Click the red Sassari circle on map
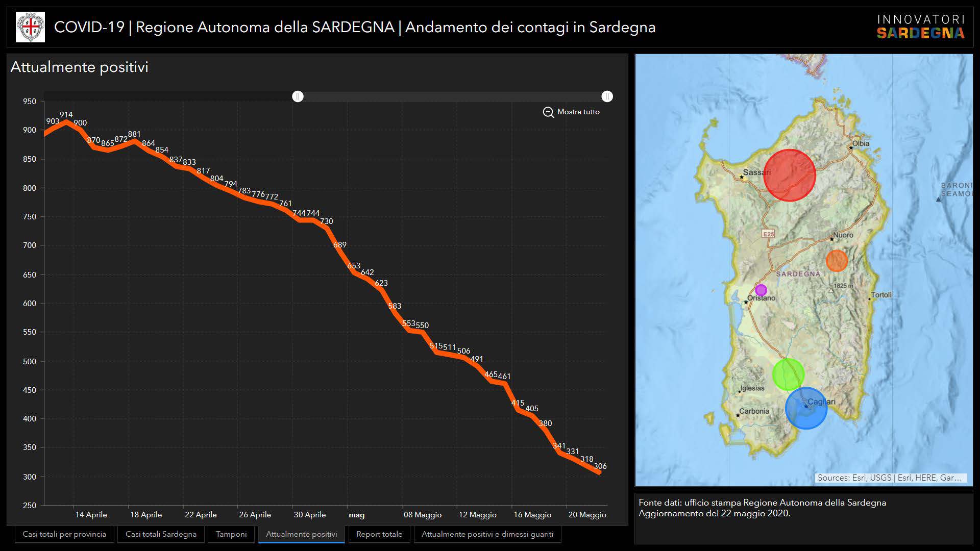This screenshot has height=551, width=980. (x=789, y=175)
